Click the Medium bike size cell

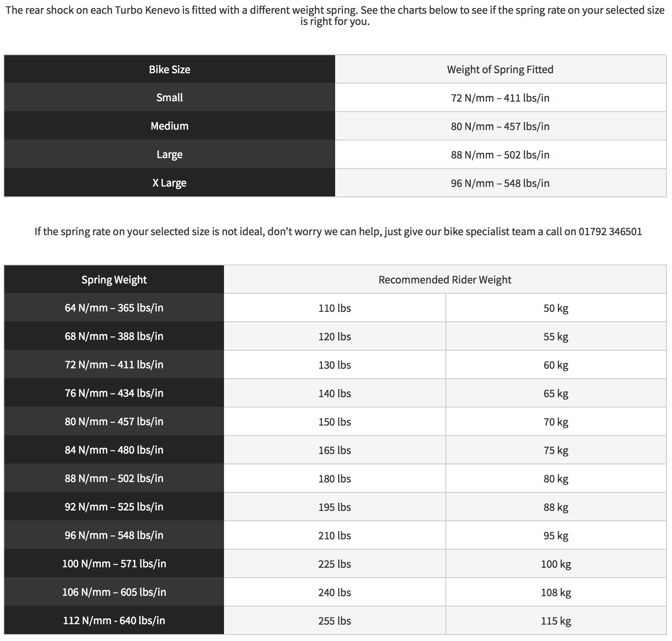click(170, 126)
